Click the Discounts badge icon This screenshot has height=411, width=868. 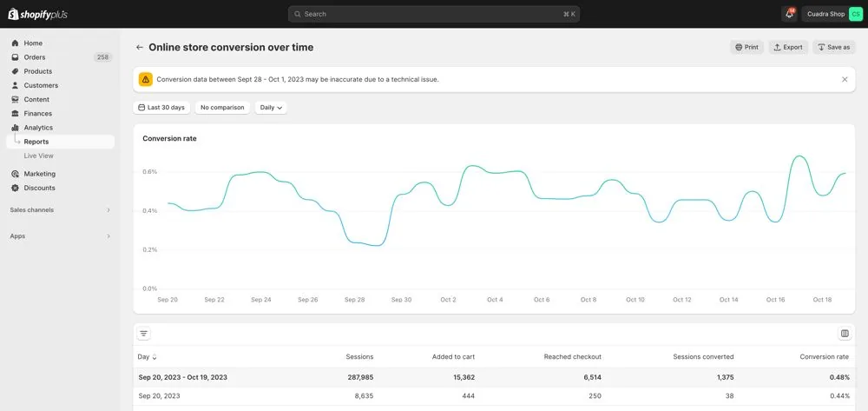15,188
